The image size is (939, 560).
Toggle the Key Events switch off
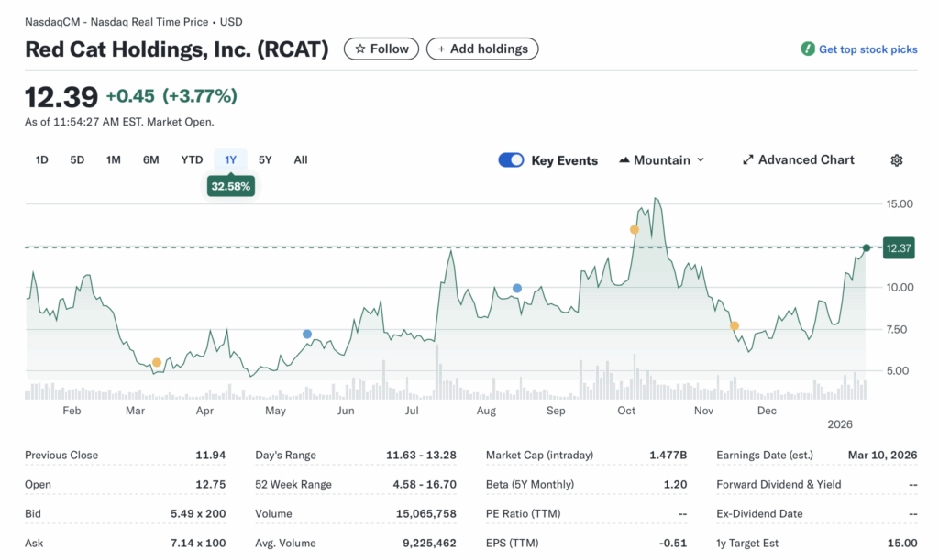[511, 159]
